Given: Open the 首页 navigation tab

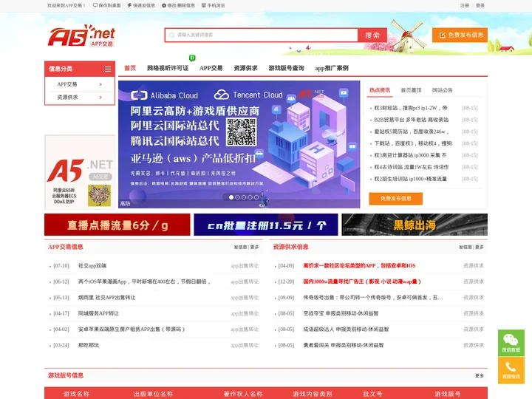Looking at the screenshot, I should [130, 68].
